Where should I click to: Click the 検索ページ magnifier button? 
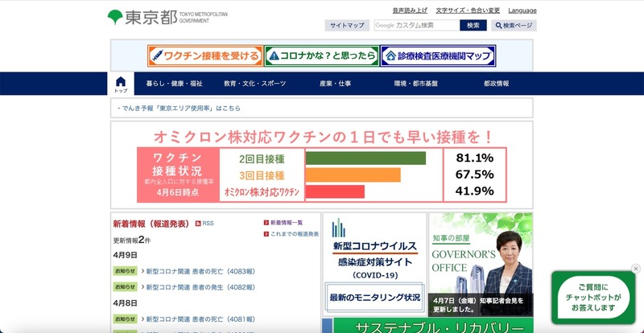pos(514,26)
